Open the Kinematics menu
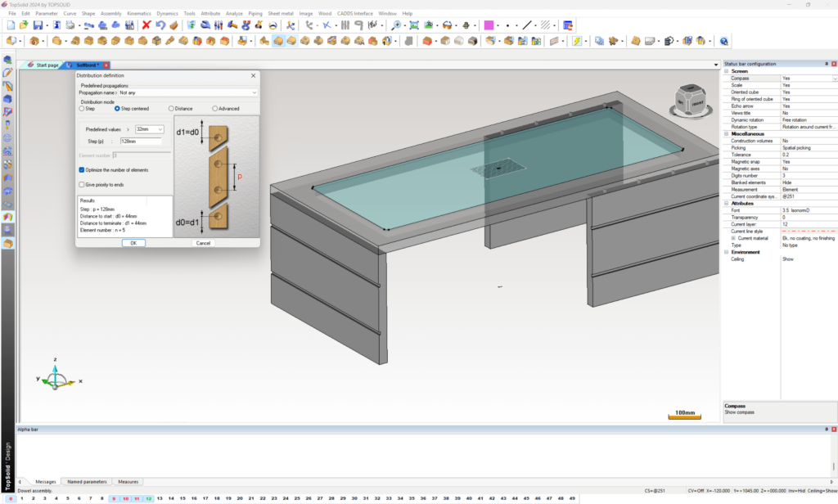Viewport: 838px width, 504px height. coord(138,14)
